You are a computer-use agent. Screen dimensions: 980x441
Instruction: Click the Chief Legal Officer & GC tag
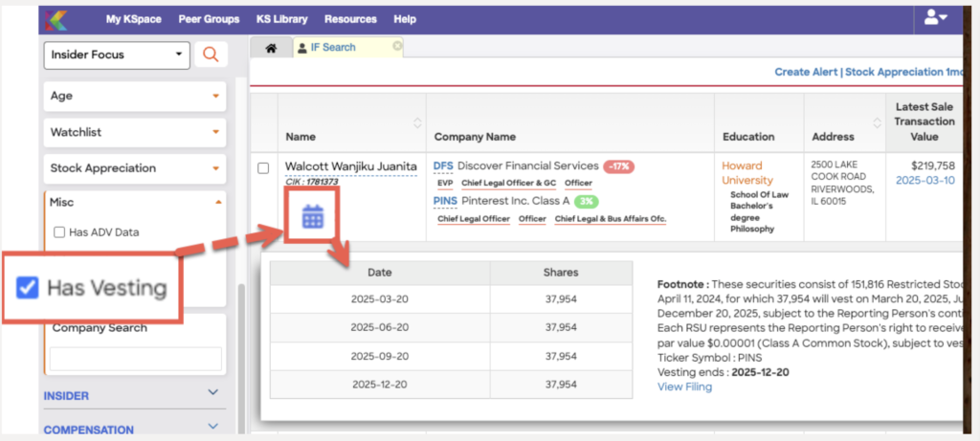[508, 183]
